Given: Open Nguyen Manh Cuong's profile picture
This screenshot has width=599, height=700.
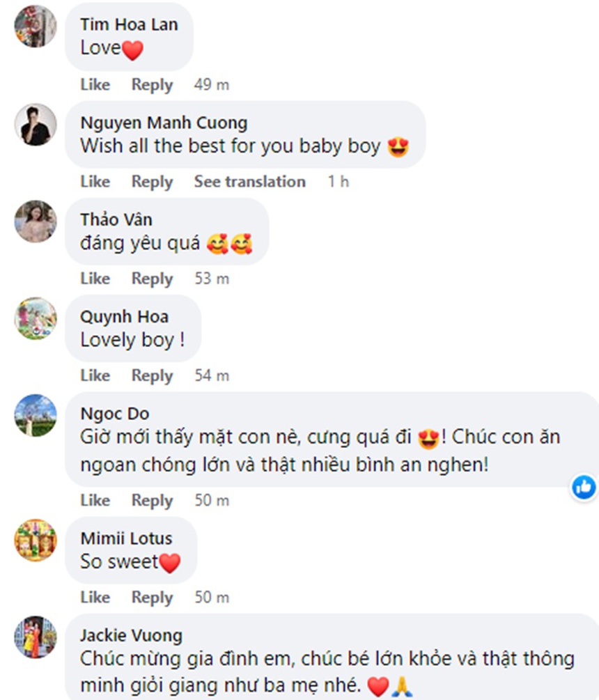Looking at the screenshot, I should (x=36, y=124).
